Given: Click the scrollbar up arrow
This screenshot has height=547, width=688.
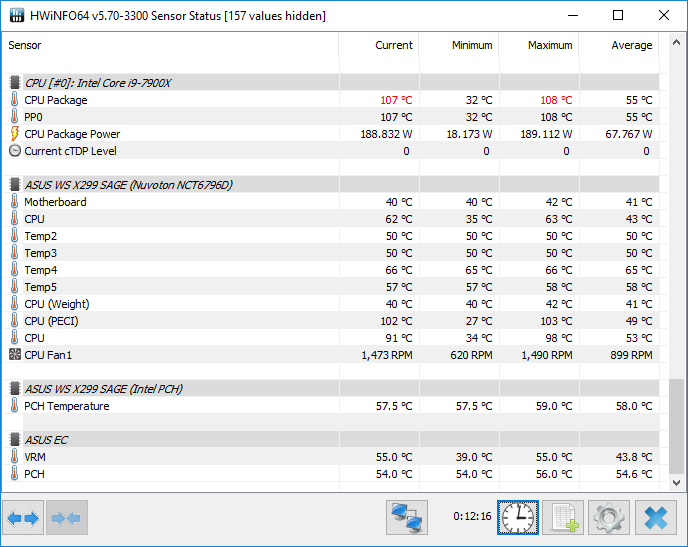Looking at the screenshot, I should 676,43.
